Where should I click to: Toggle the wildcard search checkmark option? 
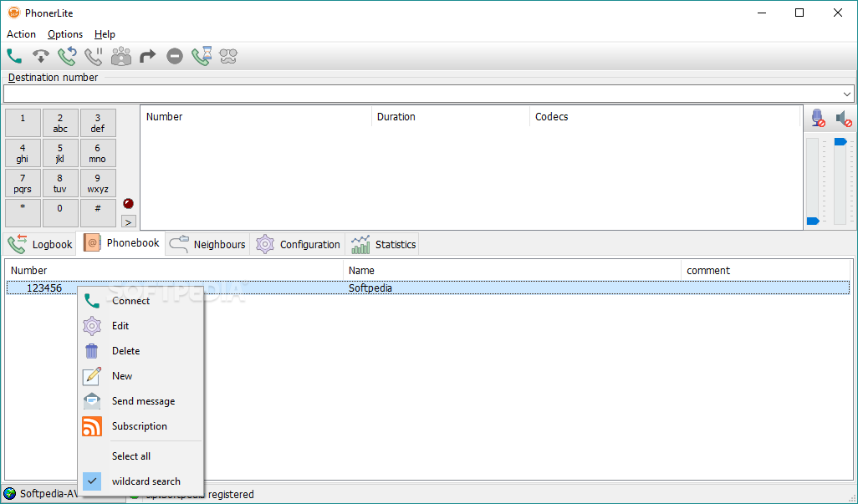tap(140, 481)
